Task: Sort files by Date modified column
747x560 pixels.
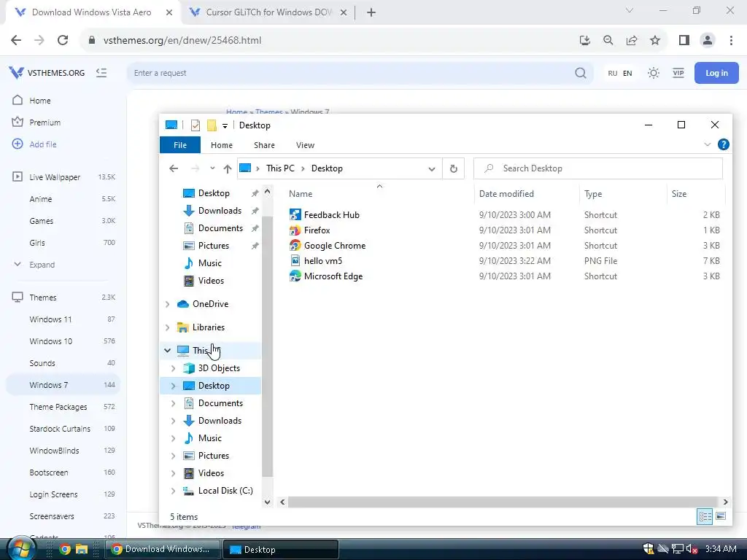Action: pos(506,194)
